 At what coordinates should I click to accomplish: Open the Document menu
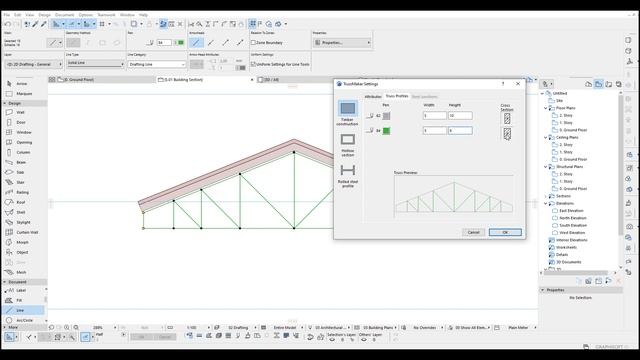(64, 15)
